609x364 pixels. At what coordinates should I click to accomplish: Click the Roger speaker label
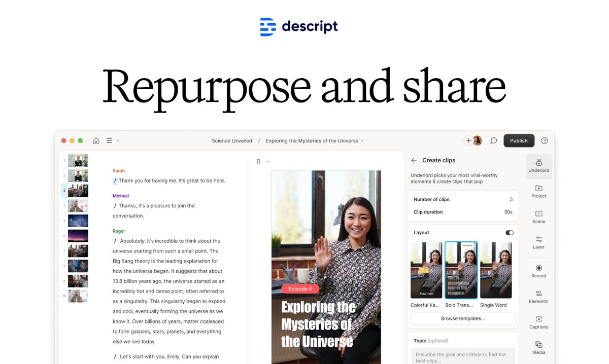119,231
